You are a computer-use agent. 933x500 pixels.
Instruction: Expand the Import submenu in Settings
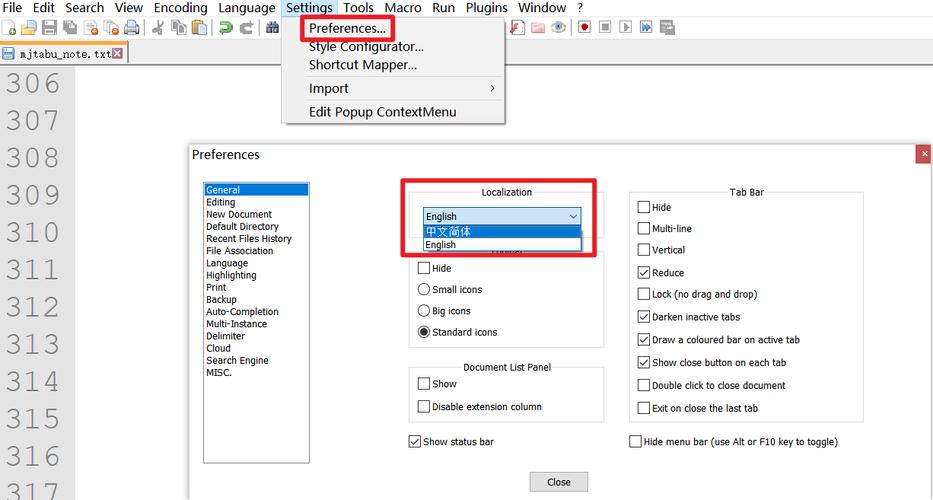(x=400, y=88)
